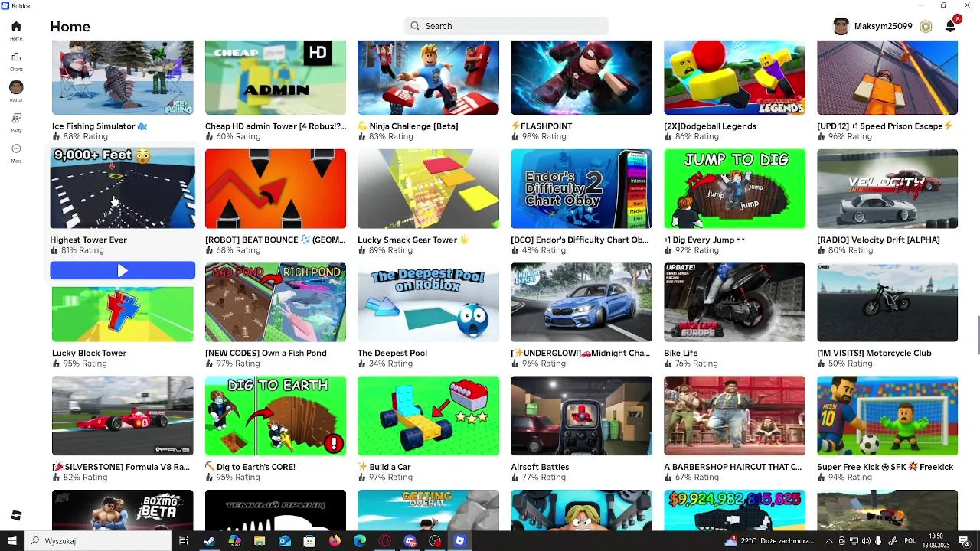Open the Home sidebar icon
The width and height of the screenshot is (980, 551).
16,26
